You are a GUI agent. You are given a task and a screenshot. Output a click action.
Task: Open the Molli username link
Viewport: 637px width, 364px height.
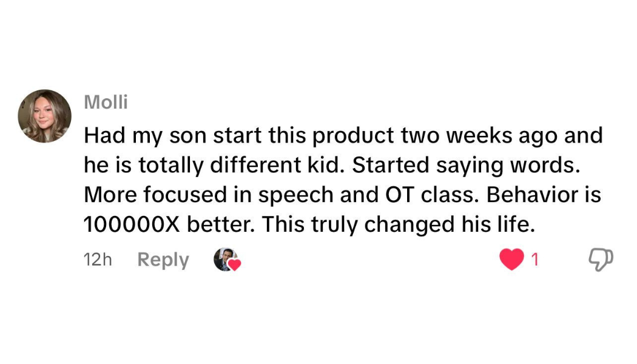[x=106, y=102]
